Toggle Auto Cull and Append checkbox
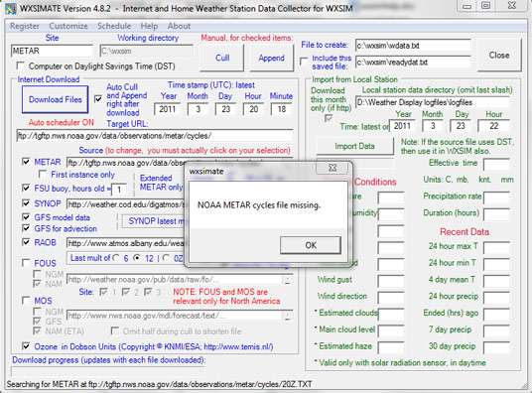This screenshot has width=532, height=393. point(98,99)
